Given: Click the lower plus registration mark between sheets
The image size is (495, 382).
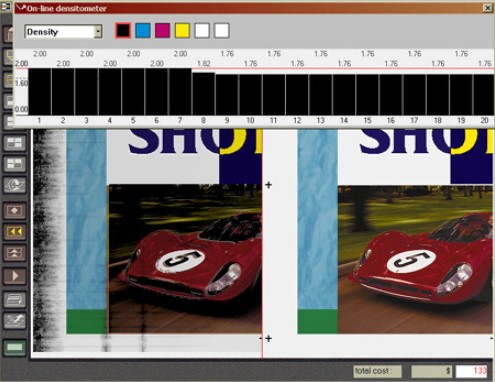Looking at the screenshot, I should pyautogui.click(x=269, y=339).
